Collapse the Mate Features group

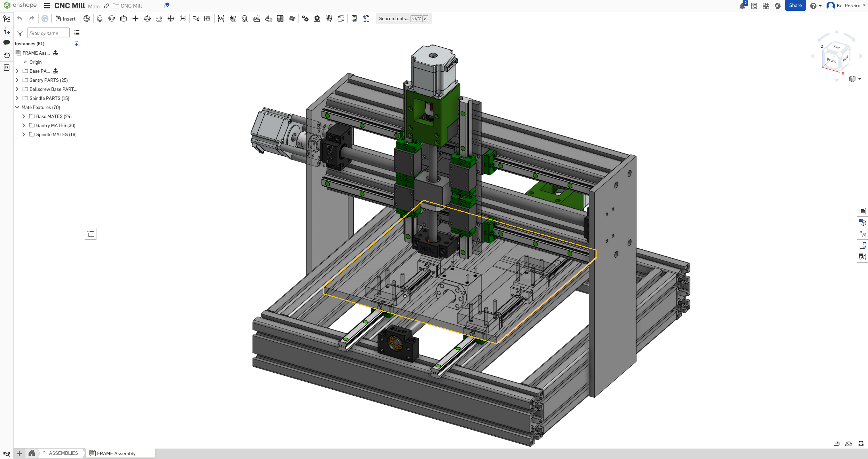tap(17, 107)
